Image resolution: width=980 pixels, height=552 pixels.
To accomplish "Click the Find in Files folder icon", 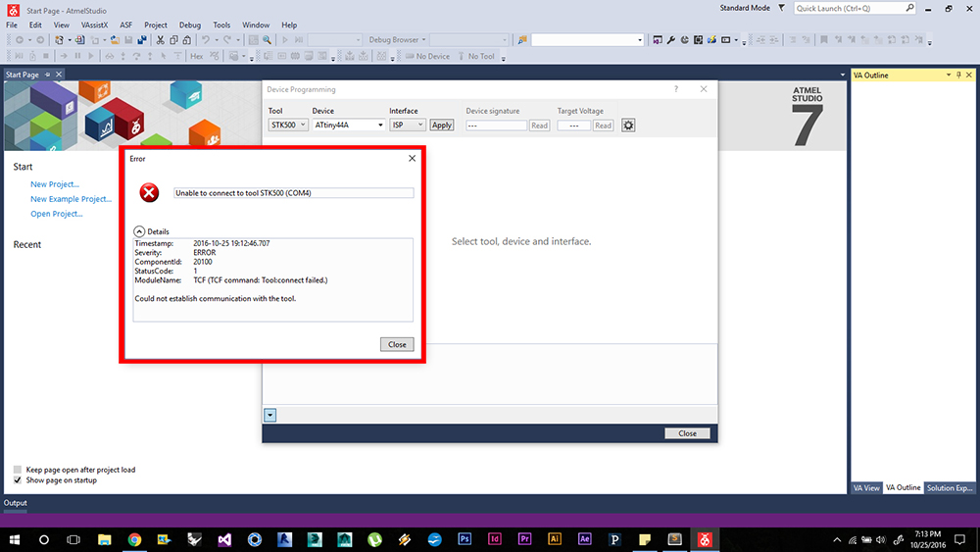I will [522, 40].
